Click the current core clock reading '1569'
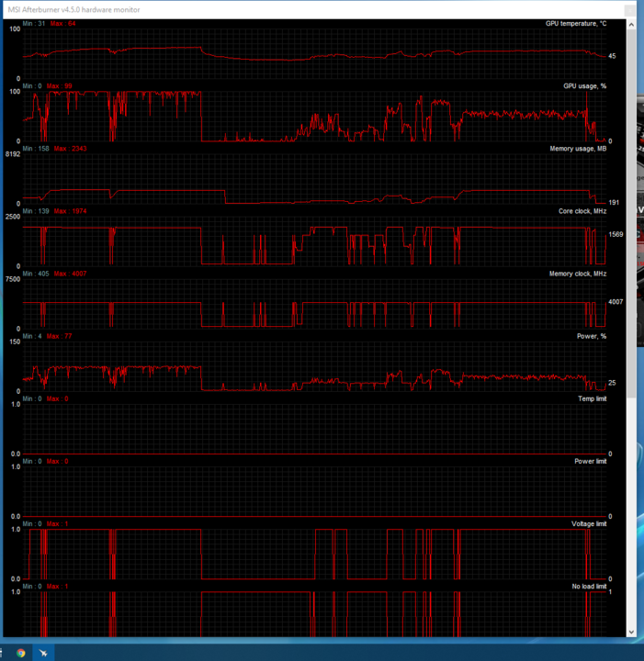 [616, 234]
